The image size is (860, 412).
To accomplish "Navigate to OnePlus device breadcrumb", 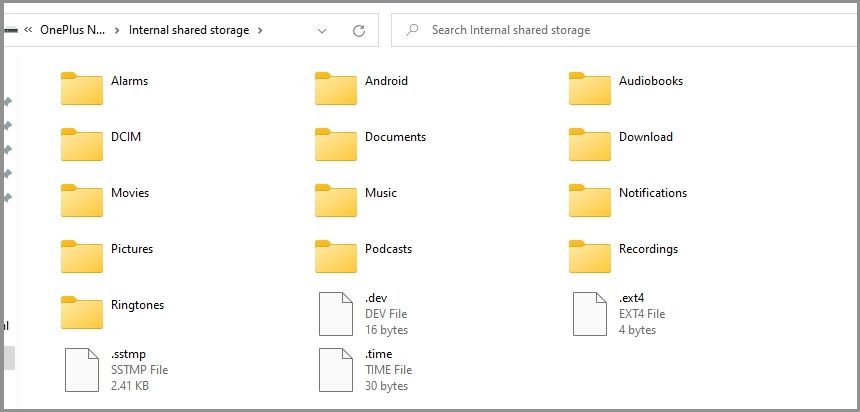I will coord(72,31).
